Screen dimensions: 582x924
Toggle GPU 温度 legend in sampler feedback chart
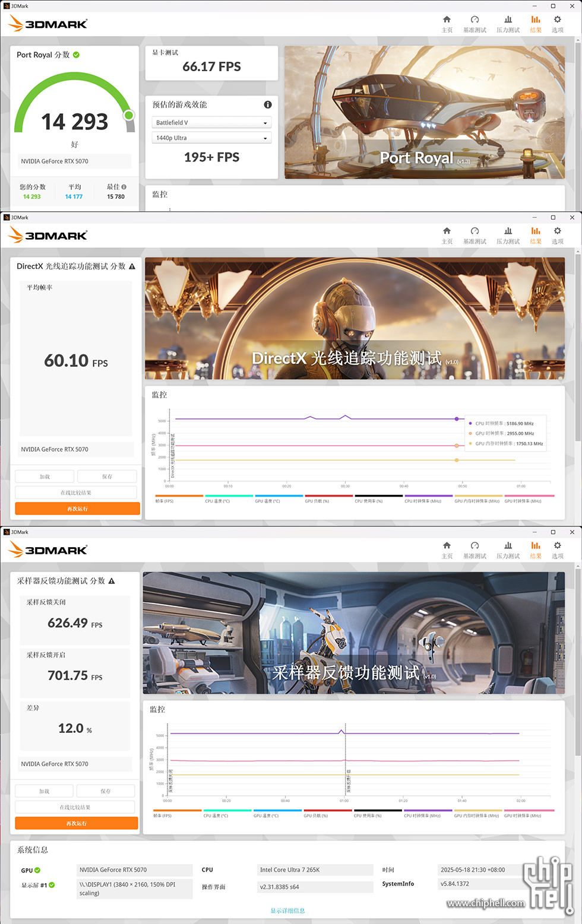pos(277,814)
